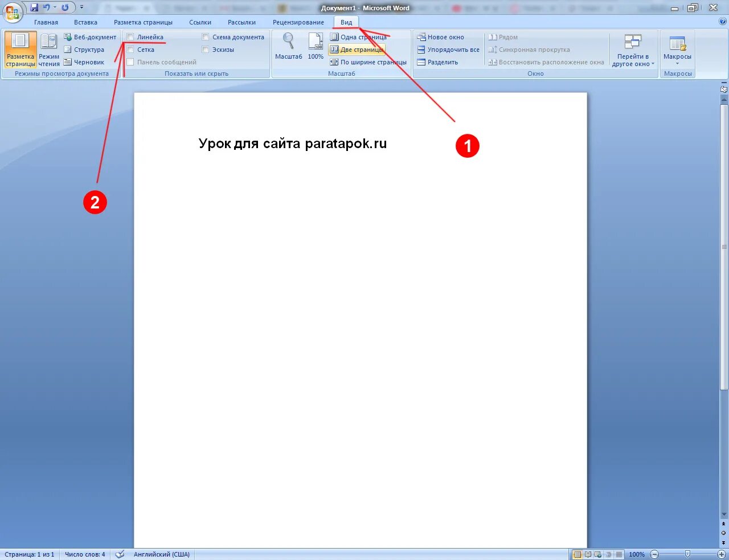Viewport: 729px width, 560px height.
Task: Click Число слов: 4 status
Action: [85, 554]
